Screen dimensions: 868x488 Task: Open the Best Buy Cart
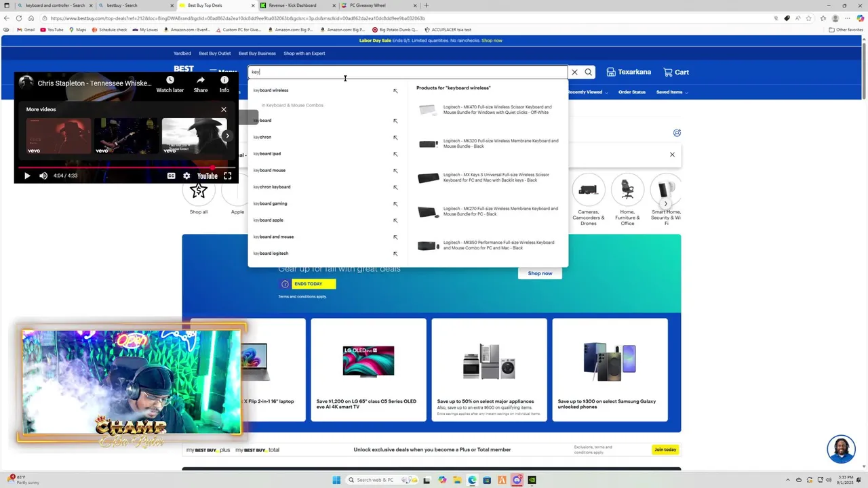coord(676,72)
